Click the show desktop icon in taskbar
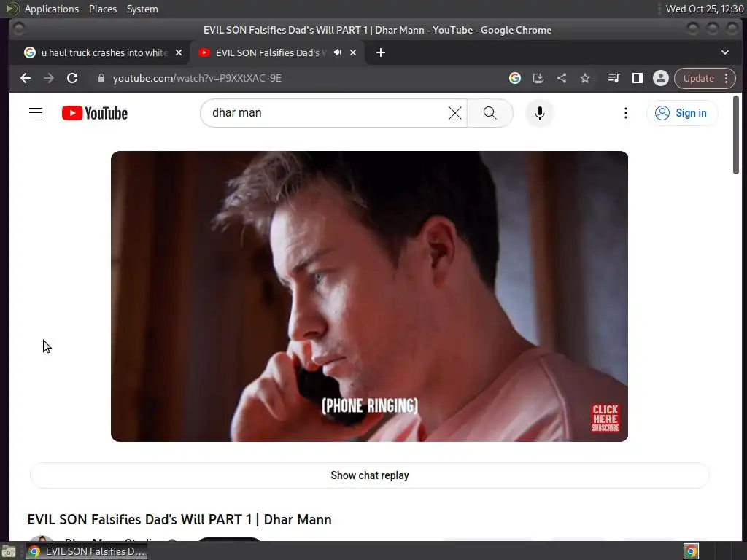The image size is (747, 560). pyautogui.click(x=9, y=551)
